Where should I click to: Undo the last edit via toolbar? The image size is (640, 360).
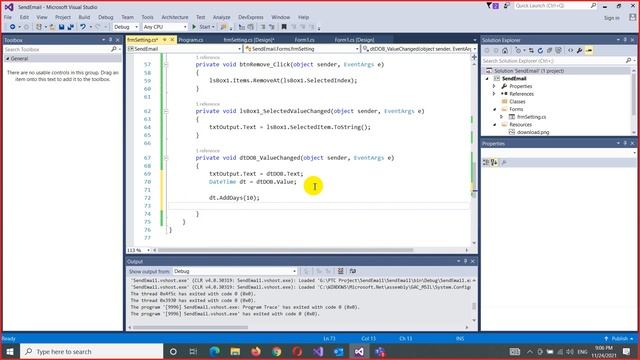83,27
